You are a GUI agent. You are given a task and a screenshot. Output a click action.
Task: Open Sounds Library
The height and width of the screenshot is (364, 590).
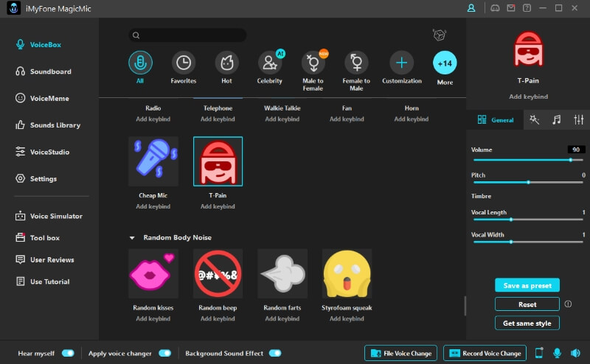point(48,125)
